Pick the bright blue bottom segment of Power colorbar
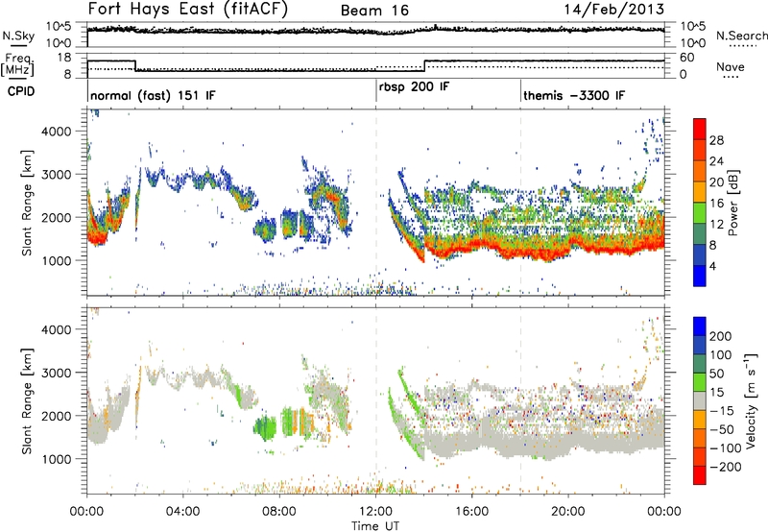 [700, 276]
